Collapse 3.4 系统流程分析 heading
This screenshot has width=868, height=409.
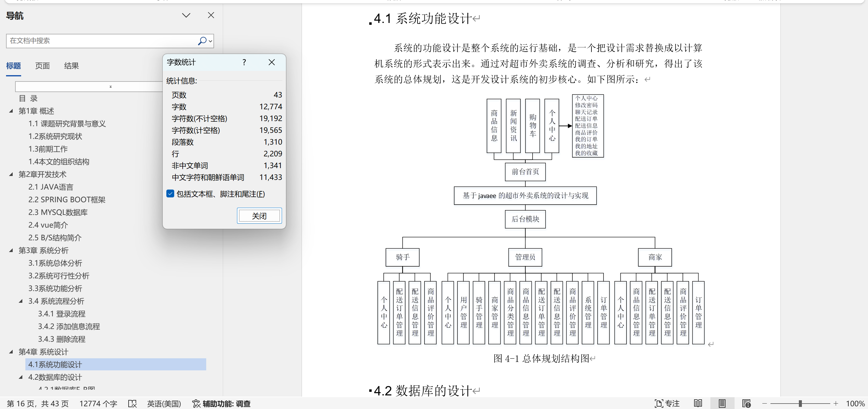click(21, 301)
